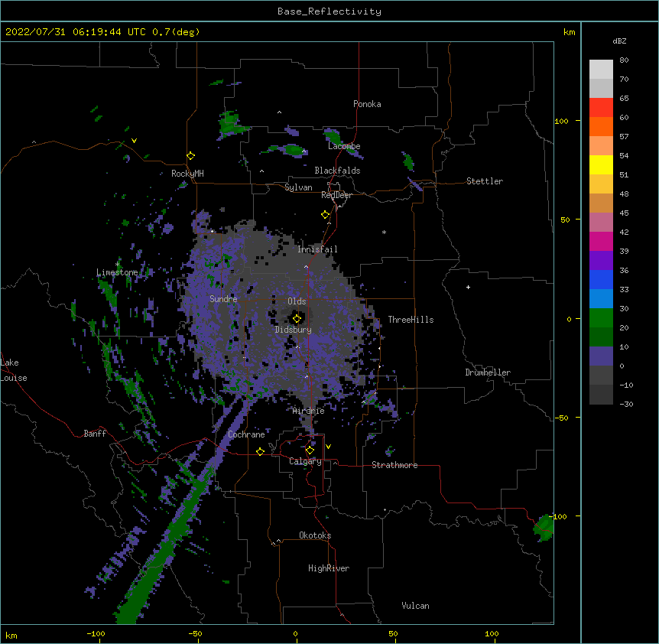Click the km unit label at top right

click(569, 32)
